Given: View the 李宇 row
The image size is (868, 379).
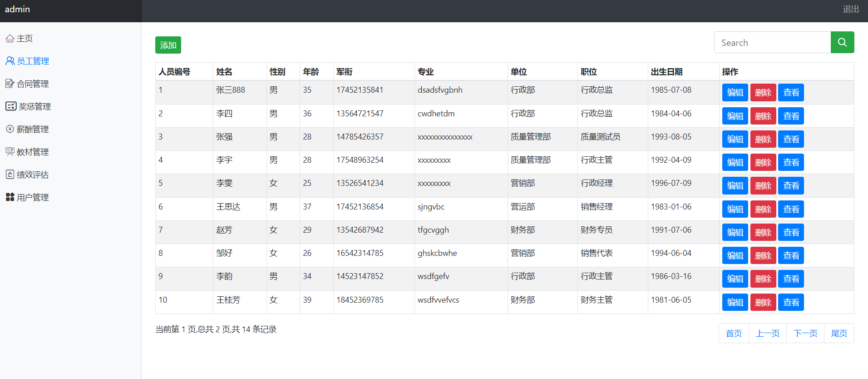Looking at the screenshot, I should [791, 162].
